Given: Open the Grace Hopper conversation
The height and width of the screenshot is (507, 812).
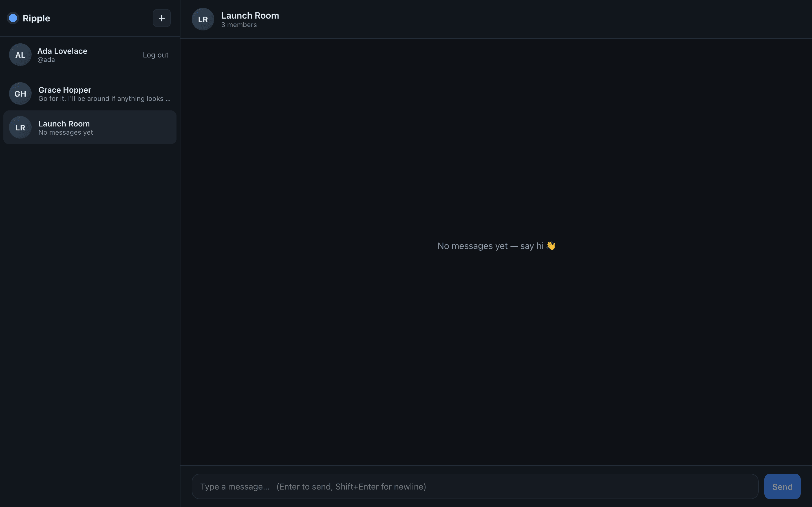Looking at the screenshot, I should click(90, 94).
